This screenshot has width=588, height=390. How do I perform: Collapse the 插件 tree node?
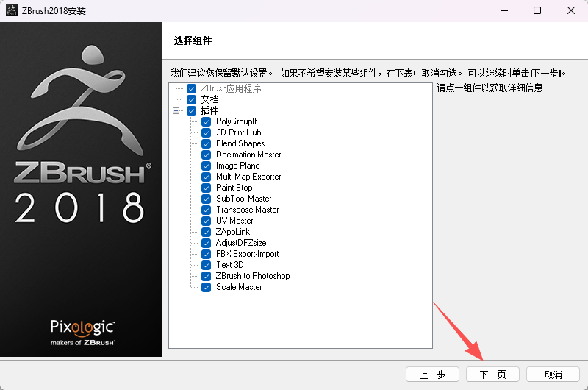pyautogui.click(x=176, y=110)
